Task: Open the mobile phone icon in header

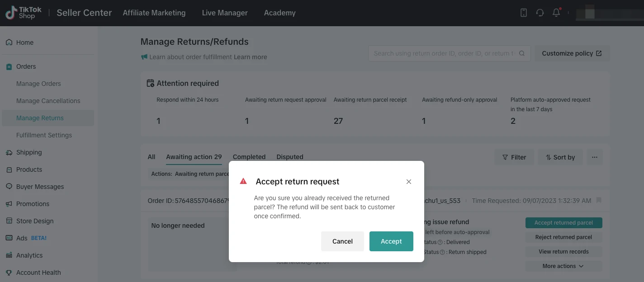Action: point(524,13)
